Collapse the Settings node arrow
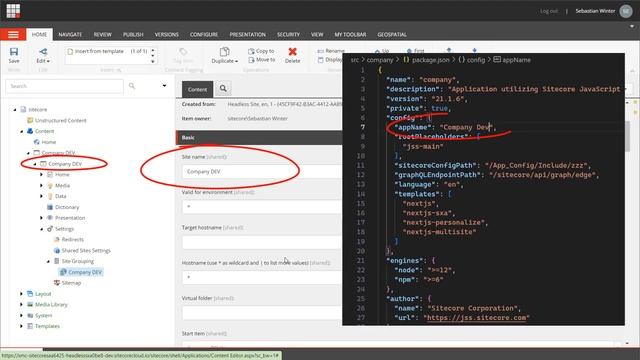 pyautogui.click(x=42, y=229)
